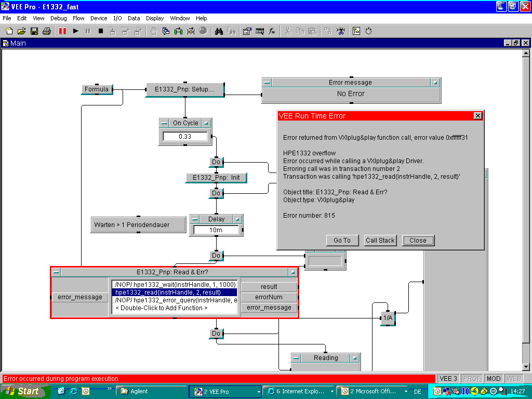Click the Find binoculars icon
Viewport: 532px width, 399px height.
point(219,31)
